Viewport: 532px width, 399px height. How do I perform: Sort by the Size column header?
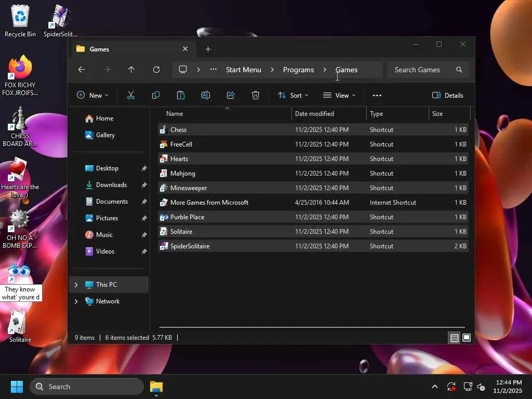[x=449, y=114]
